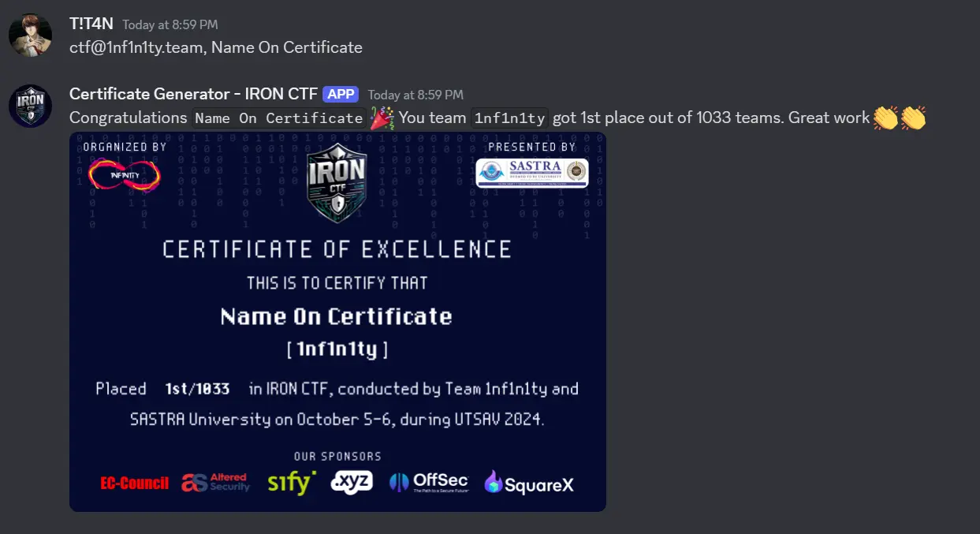Click the message text 'ctf@1nf1n1ty.team, Name On Certificate'
This screenshot has width=980, height=534.
click(216, 47)
